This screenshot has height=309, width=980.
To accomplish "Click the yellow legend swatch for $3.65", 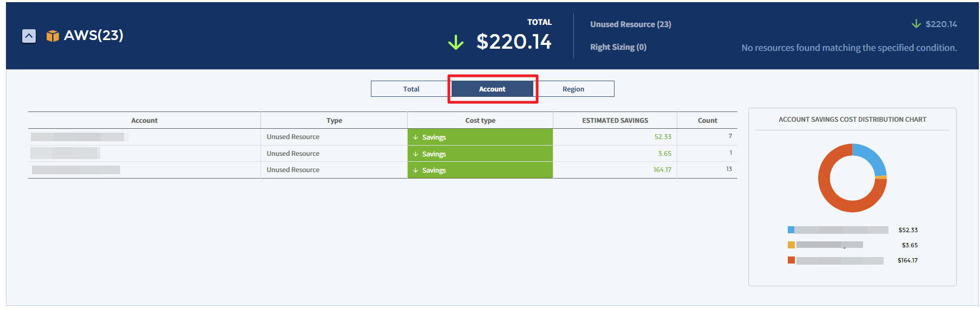I will point(791,245).
